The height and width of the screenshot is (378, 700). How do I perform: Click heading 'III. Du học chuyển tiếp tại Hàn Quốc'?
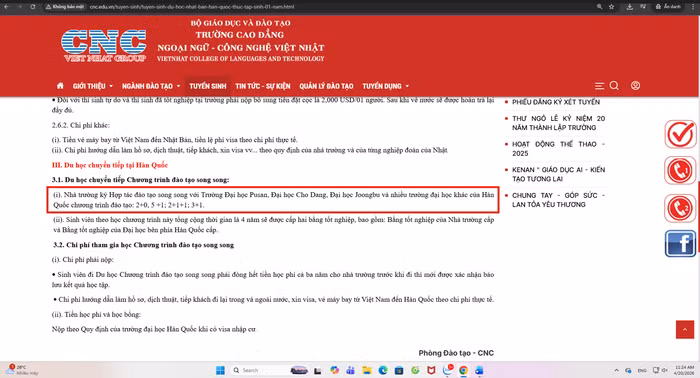tap(110, 165)
